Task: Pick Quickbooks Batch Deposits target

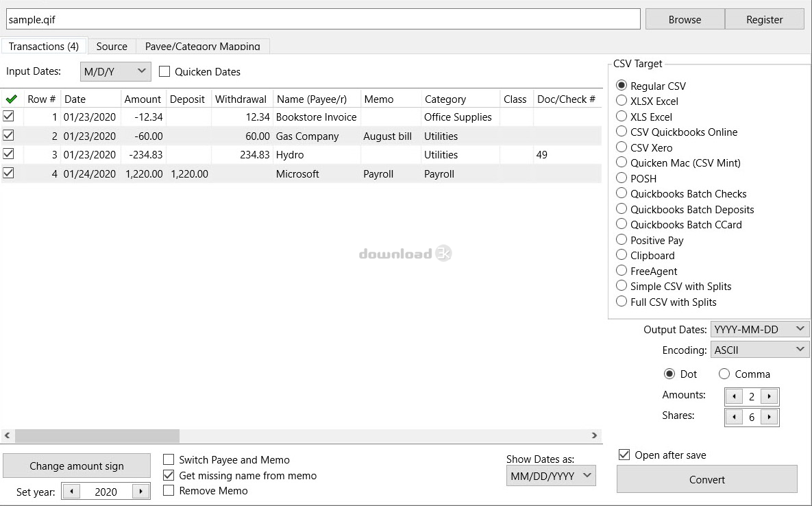Action: click(622, 208)
